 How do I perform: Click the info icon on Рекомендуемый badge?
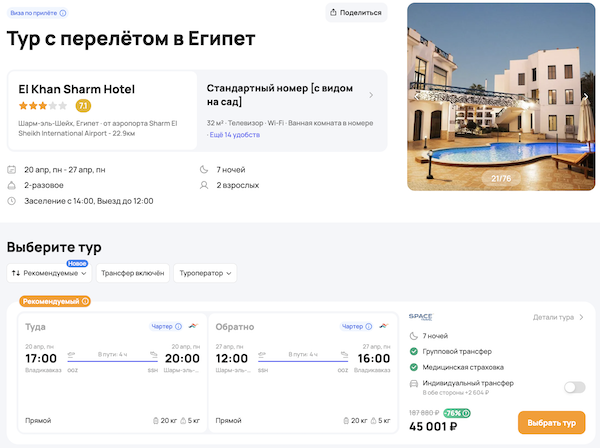tap(85, 301)
